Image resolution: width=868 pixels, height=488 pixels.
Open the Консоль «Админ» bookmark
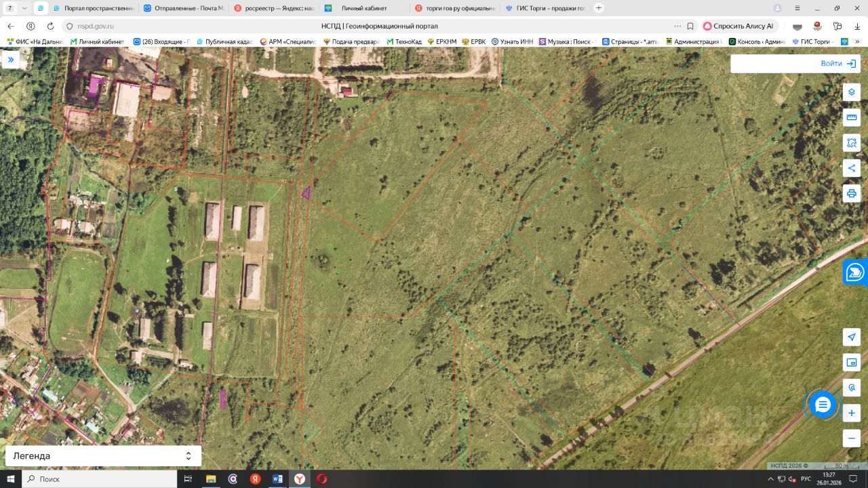point(757,41)
